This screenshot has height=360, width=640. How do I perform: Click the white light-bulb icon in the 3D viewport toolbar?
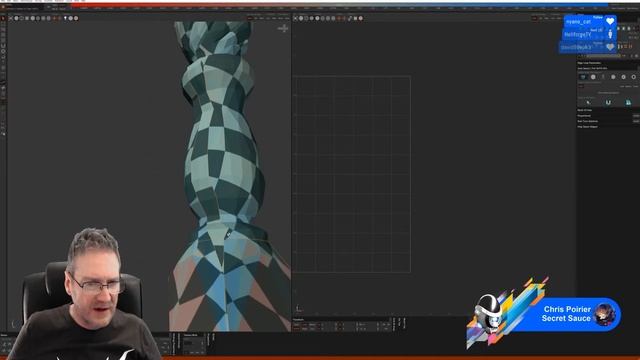point(65,18)
